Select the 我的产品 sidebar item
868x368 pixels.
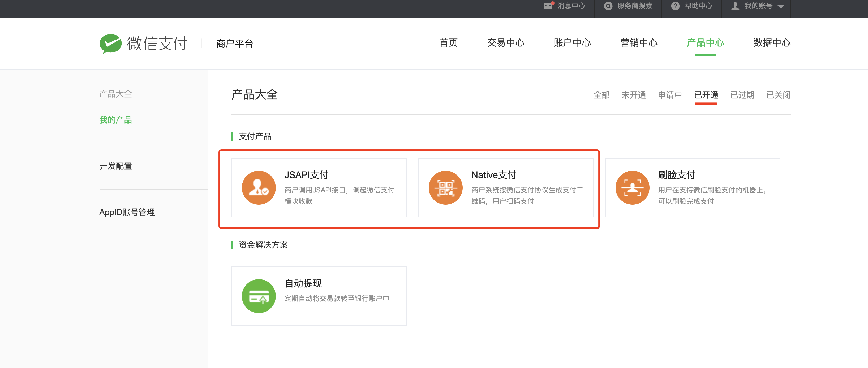tap(115, 120)
